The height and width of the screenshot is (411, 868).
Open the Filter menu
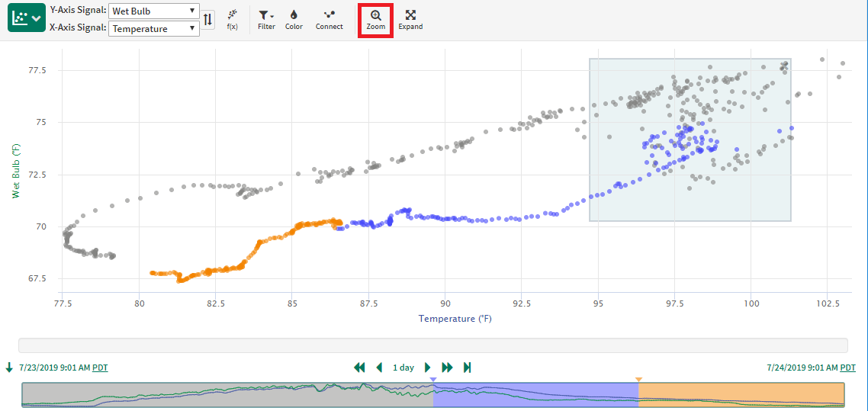[x=266, y=20]
